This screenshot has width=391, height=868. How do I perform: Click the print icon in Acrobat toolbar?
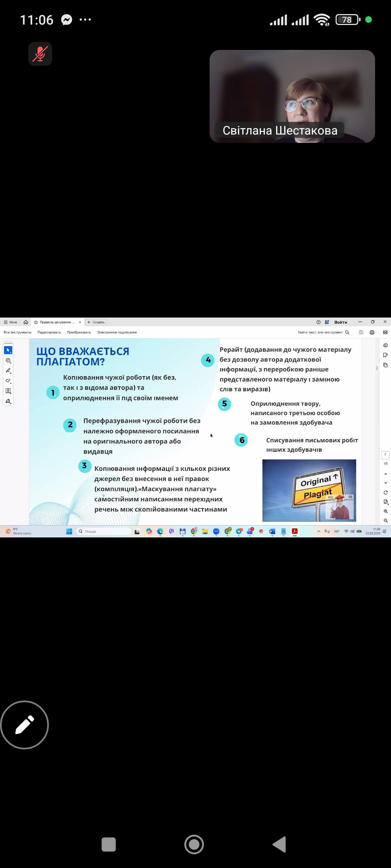click(x=372, y=332)
